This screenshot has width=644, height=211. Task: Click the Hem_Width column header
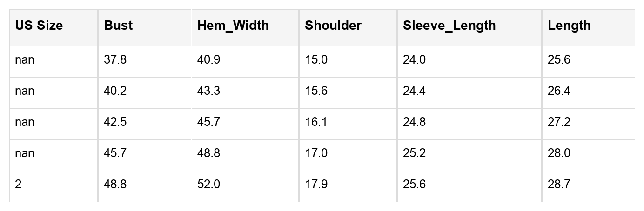233,26
